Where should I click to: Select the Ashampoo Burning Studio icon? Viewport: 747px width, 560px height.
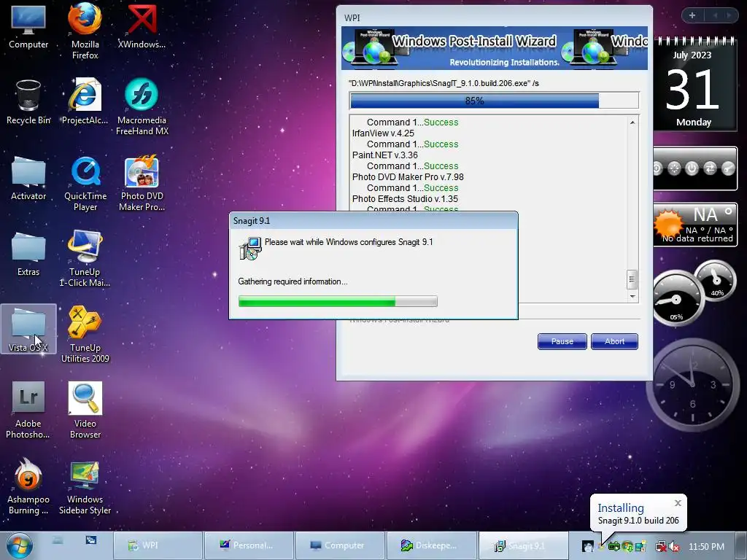[x=28, y=486]
